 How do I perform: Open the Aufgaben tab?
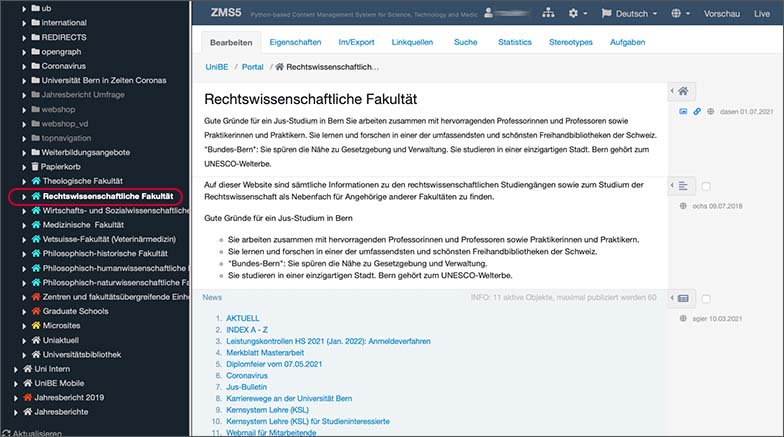(x=627, y=42)
